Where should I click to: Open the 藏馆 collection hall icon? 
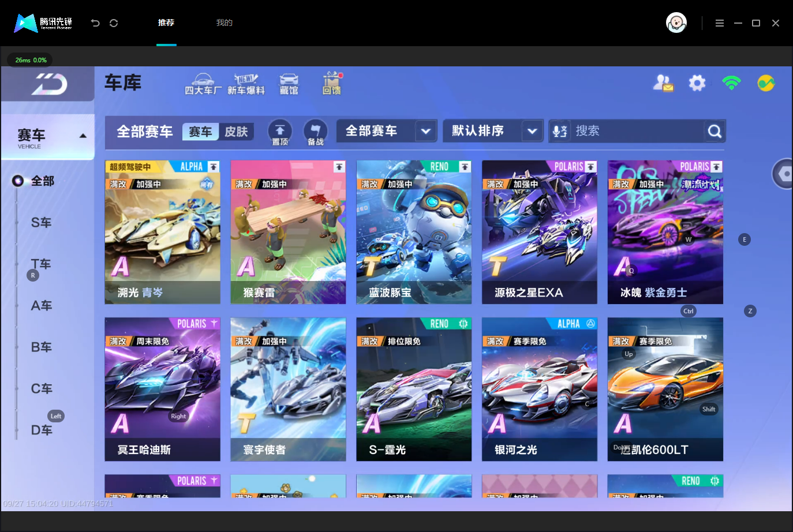tap(289, 84)
